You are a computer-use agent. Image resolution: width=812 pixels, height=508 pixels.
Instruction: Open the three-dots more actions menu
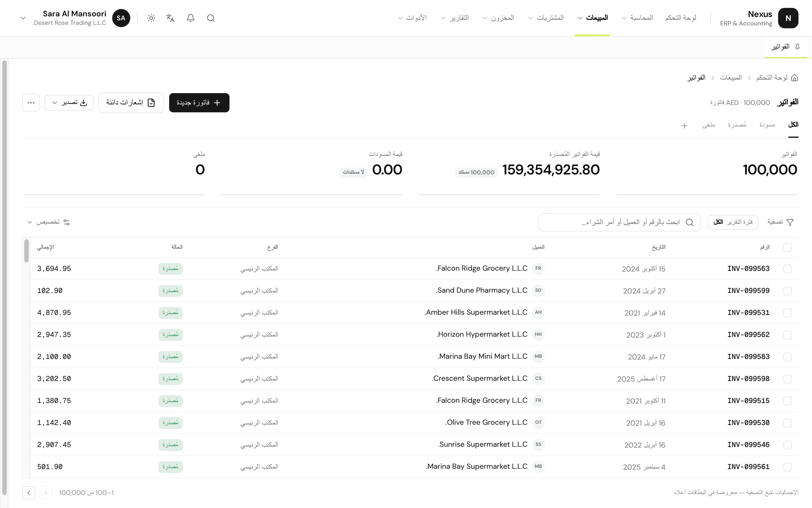(x=31, y=103)
